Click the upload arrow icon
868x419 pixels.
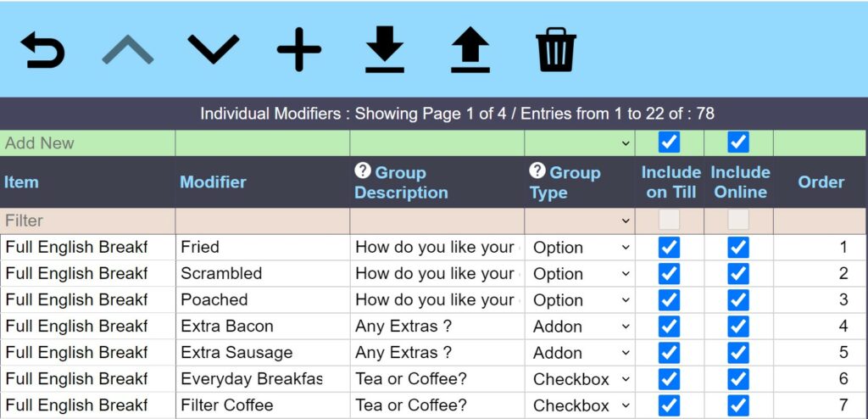470,51
